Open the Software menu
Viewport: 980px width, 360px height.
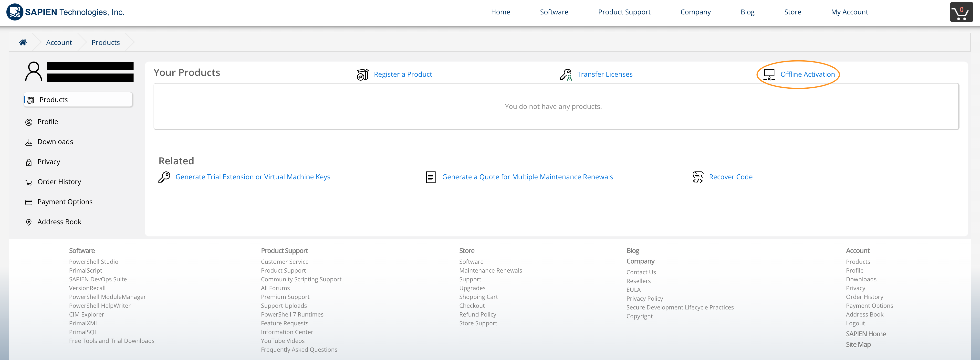[554, 12]
